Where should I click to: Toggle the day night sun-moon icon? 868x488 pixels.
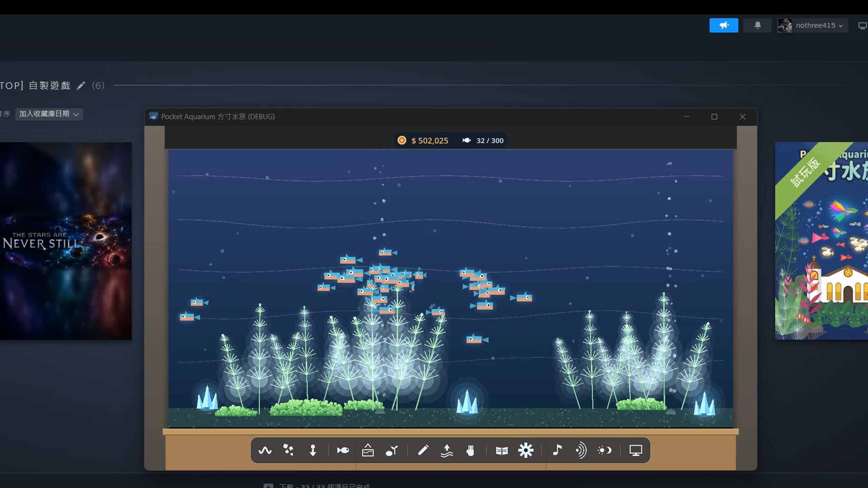click(x=604, y=450)
